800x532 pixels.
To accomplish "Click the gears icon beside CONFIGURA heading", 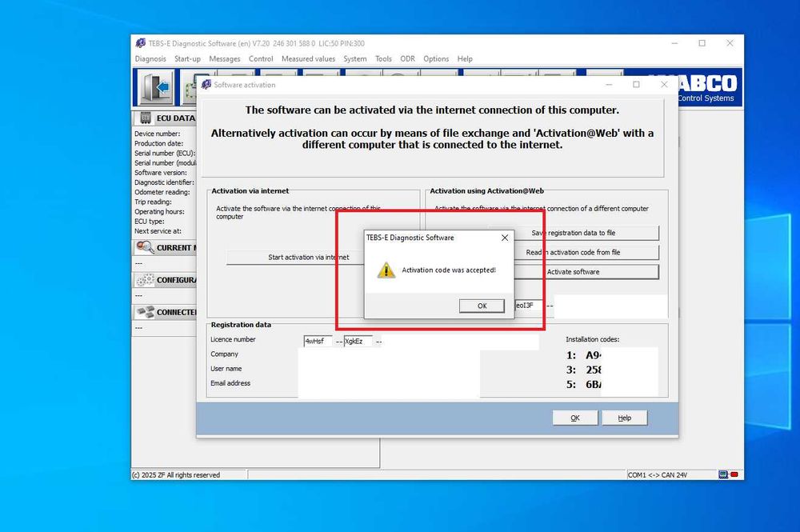I will (x=145, y=279).
